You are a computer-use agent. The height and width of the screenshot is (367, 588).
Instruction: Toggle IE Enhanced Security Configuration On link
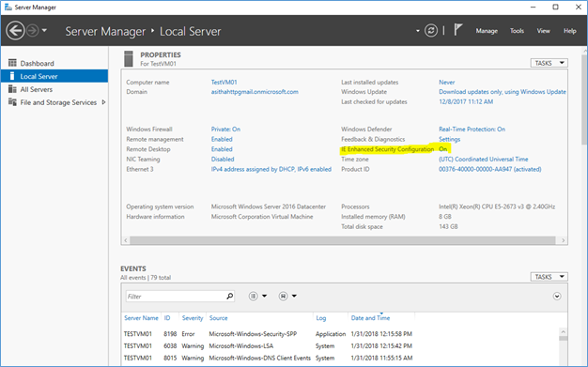pos(442,149)
